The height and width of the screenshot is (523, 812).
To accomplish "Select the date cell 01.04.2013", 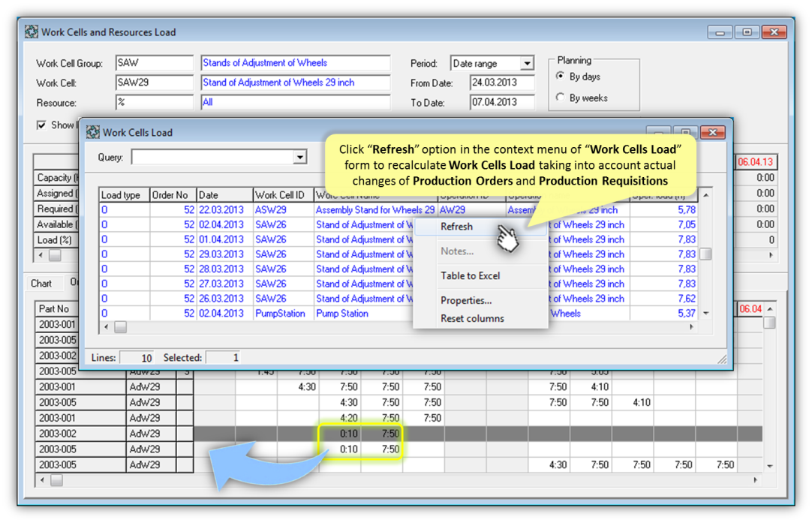I will click(x=224, y=239).
